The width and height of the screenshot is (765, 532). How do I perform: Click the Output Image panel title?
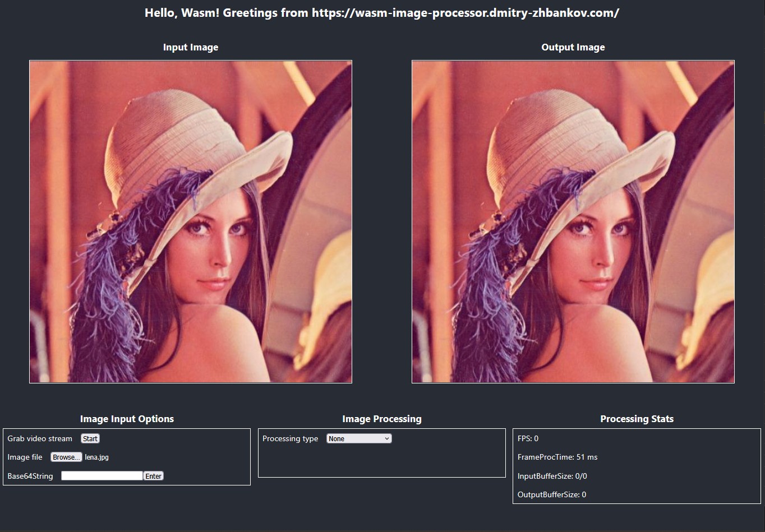tap(573, 47)
